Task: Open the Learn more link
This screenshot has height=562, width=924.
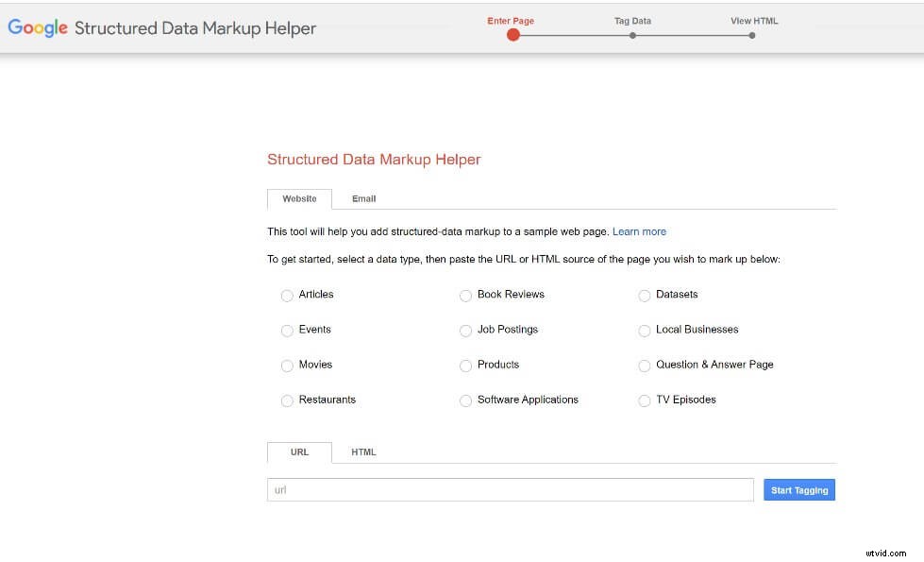Action: click(x=639, y=231)
